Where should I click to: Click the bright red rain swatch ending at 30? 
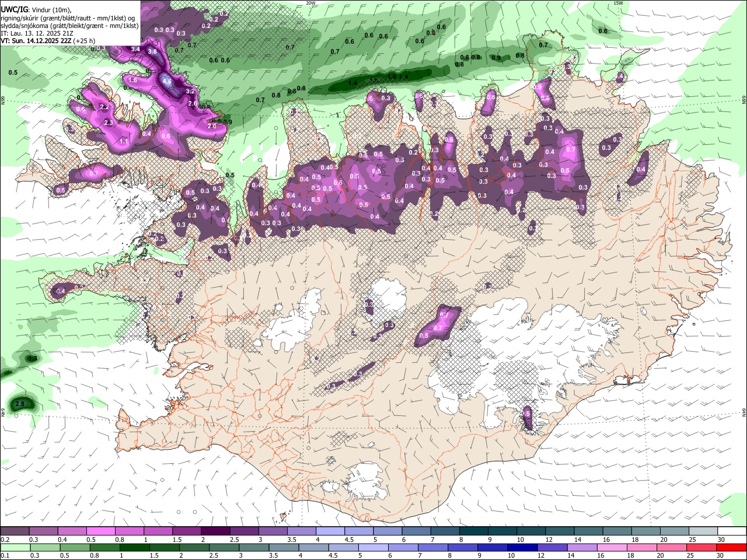tap(731, 547)
